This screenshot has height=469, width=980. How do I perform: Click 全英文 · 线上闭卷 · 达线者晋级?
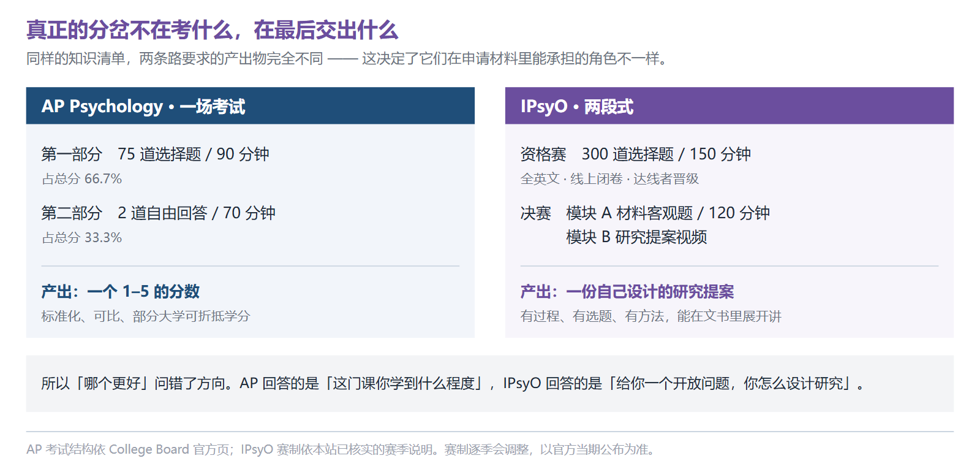tap(609, 179)
